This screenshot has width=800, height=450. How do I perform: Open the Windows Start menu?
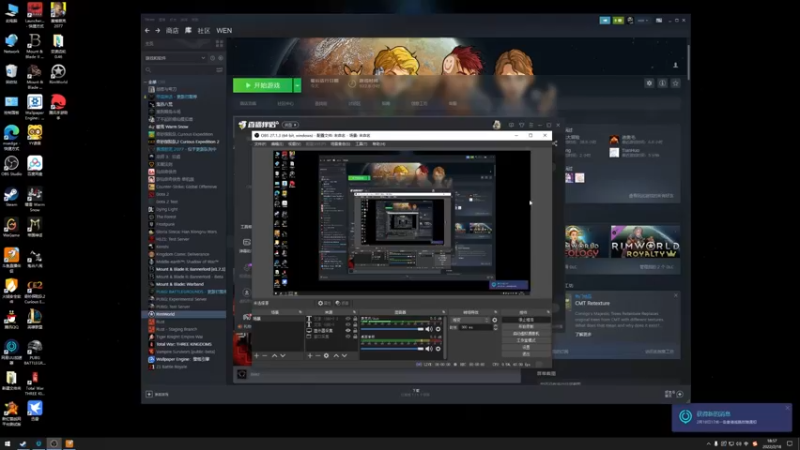pos(7,443)
